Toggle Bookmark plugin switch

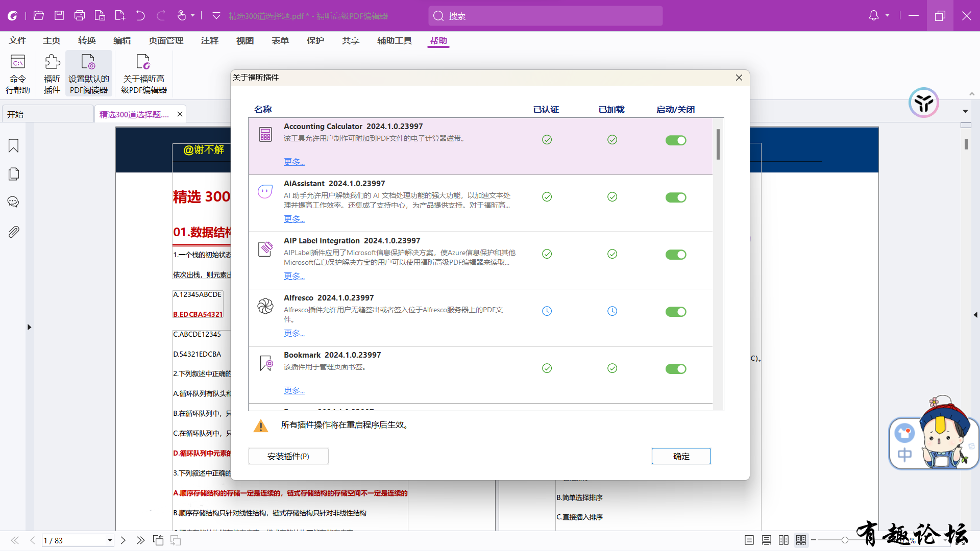pos(676,369)
